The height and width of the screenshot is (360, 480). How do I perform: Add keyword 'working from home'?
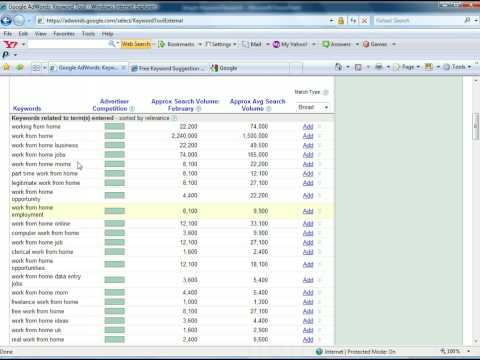pos(308,127)
